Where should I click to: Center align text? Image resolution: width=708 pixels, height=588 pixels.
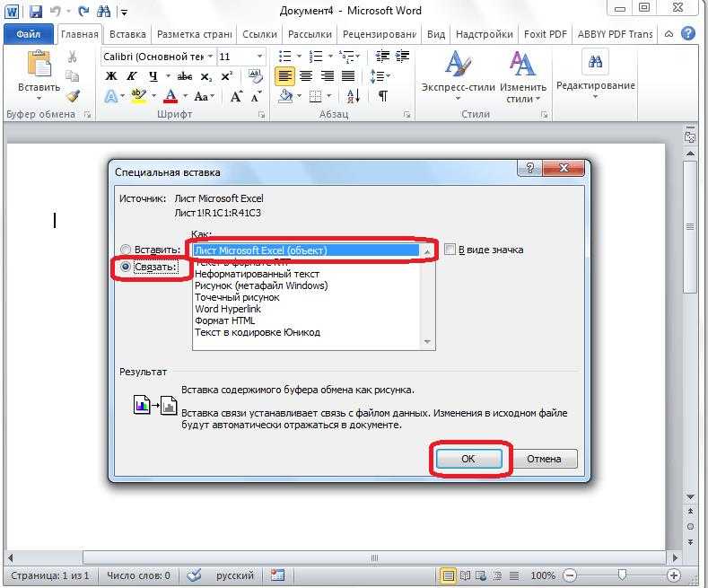pos(306,76)
